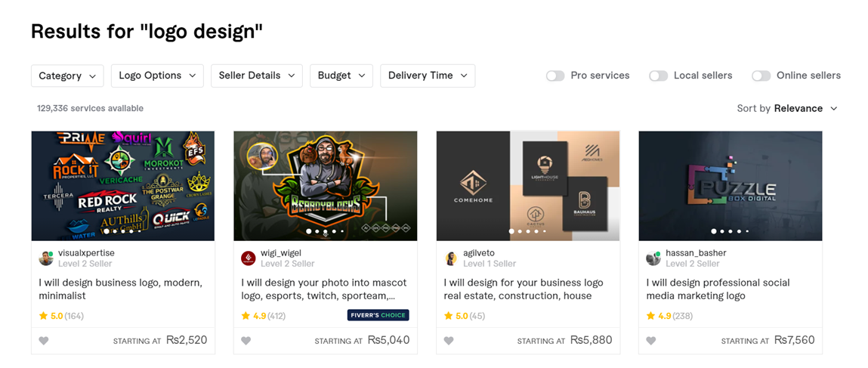Image resolution: width=868 pixels, height=368 pixels.
Task: Turn on Local sellers switch
Action: pyautogui.click(x=658, y=76)
